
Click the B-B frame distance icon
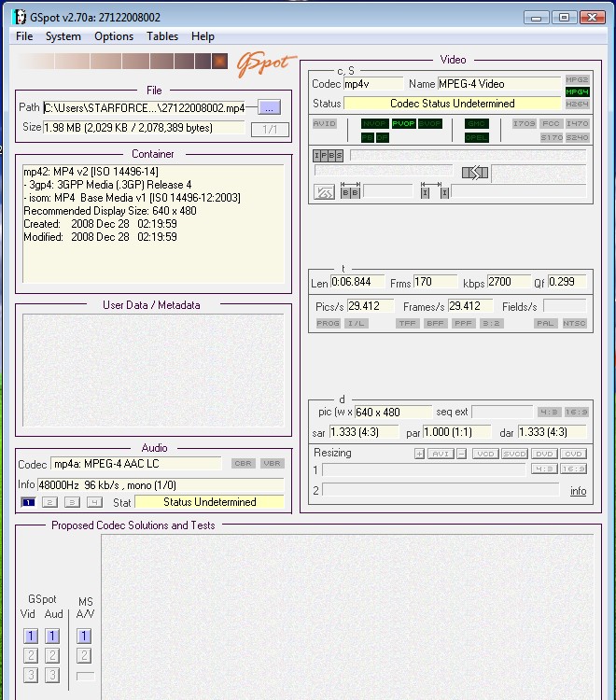350,190
